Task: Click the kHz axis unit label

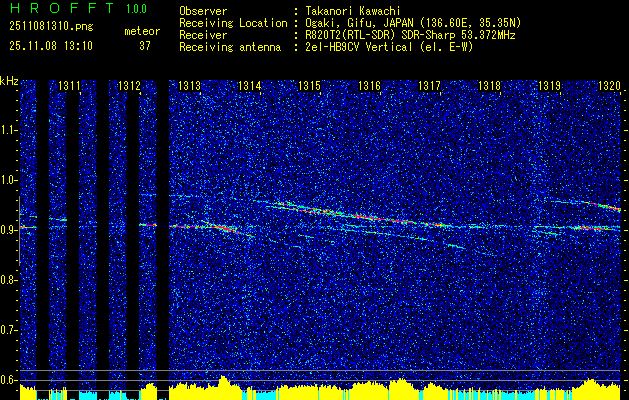Action: [x=9, y=81]
